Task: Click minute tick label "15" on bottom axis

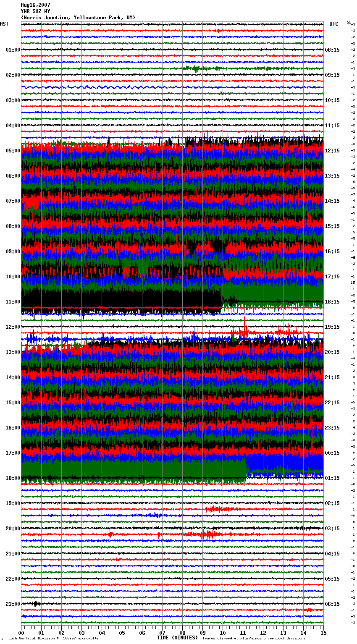Action: 323,633
